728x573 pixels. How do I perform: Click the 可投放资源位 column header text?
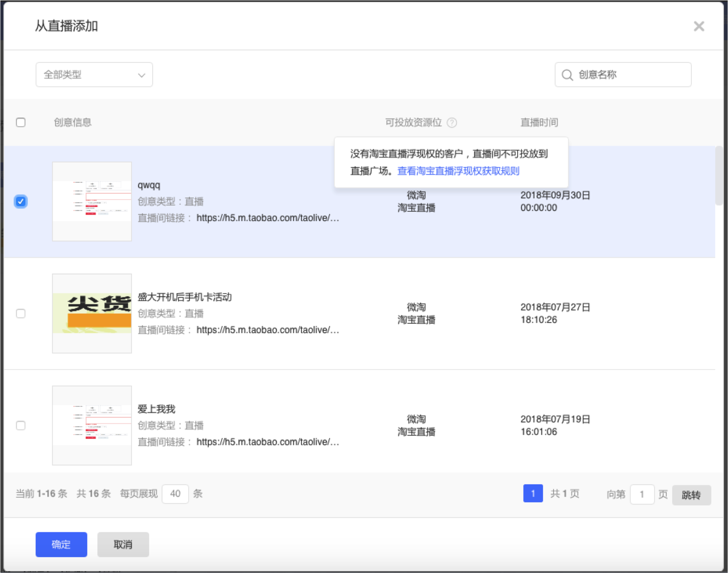(413, 123)
